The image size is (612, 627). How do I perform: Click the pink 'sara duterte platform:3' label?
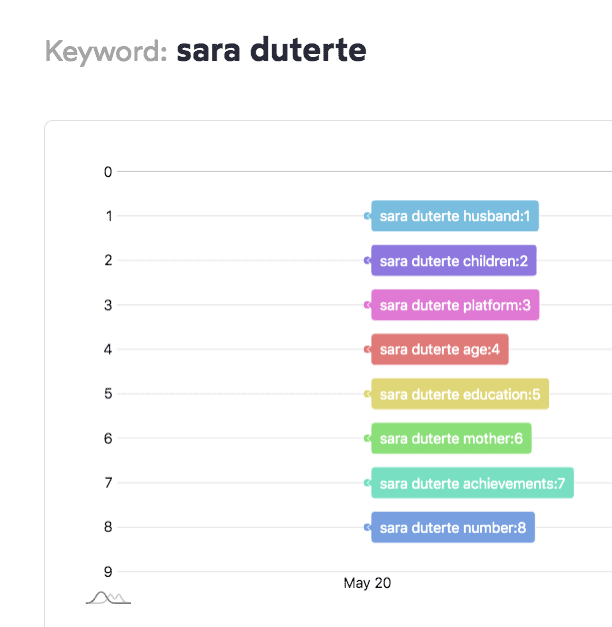455,305
